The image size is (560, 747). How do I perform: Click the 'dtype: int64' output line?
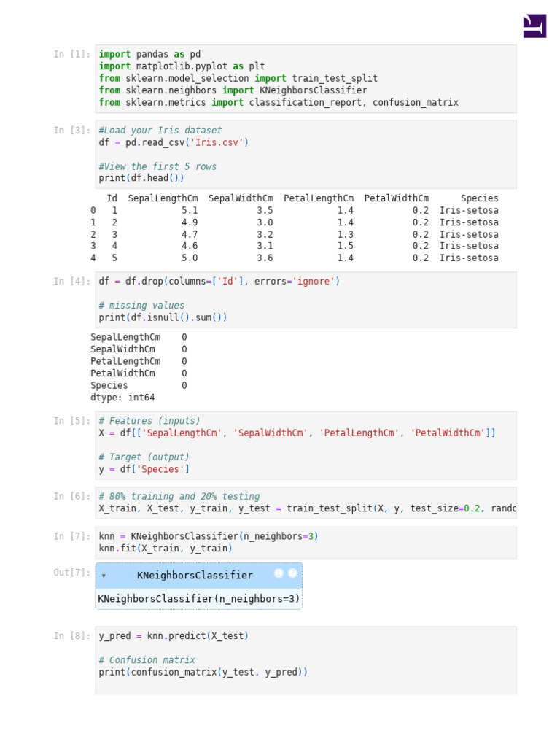tap(122, 398)
